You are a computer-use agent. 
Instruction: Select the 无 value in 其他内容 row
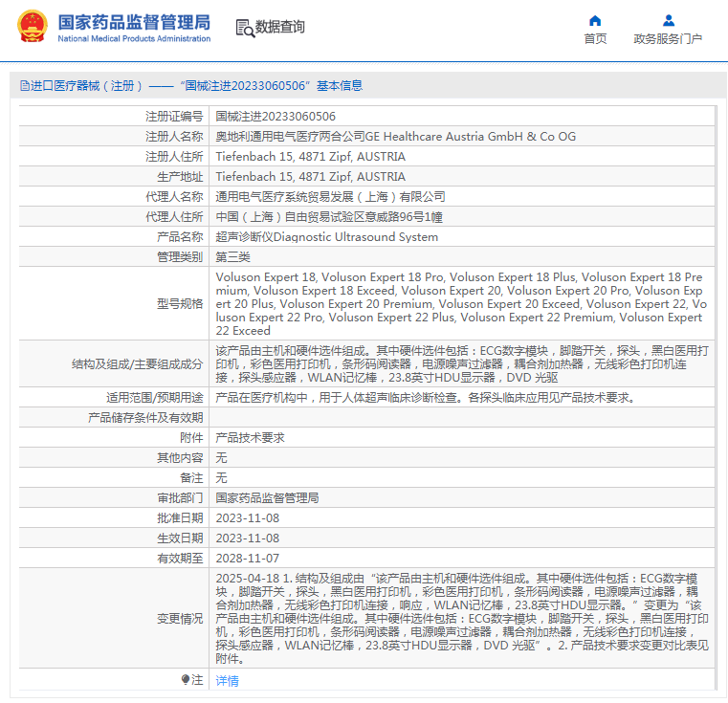click(x=221, y=458)
